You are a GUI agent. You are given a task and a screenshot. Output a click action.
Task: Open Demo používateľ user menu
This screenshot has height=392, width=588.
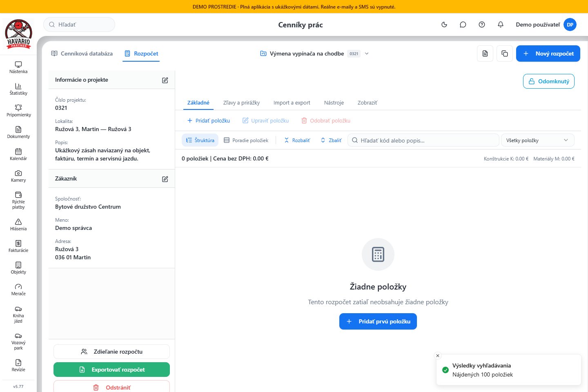(546, 24)
